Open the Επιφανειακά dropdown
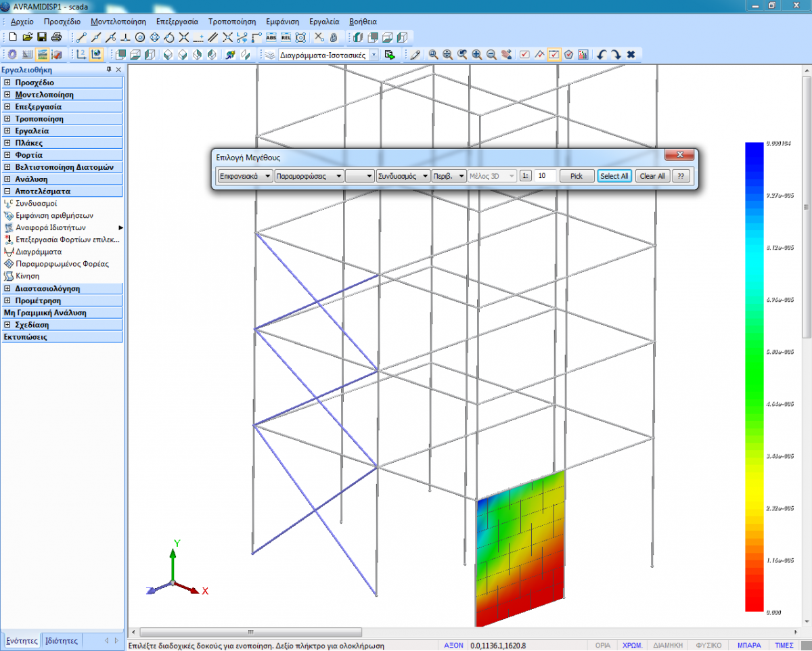 click(245, 176)
